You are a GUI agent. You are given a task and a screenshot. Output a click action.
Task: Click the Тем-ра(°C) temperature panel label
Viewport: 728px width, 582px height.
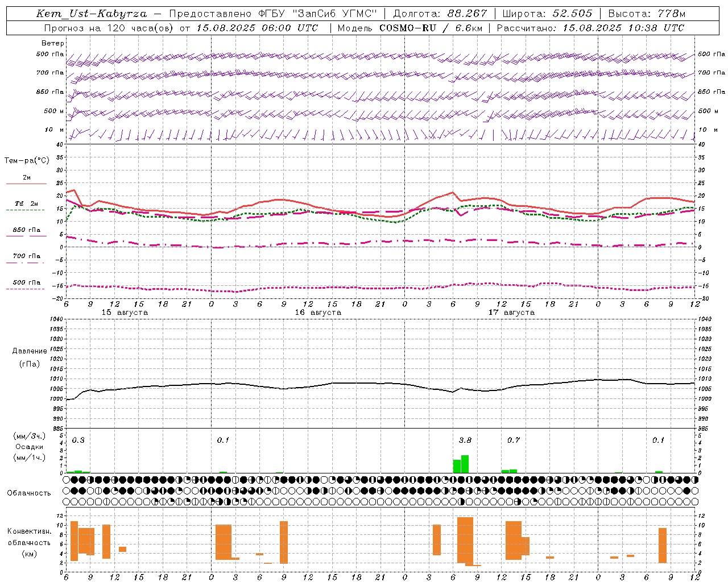click(x=27, y=161)
